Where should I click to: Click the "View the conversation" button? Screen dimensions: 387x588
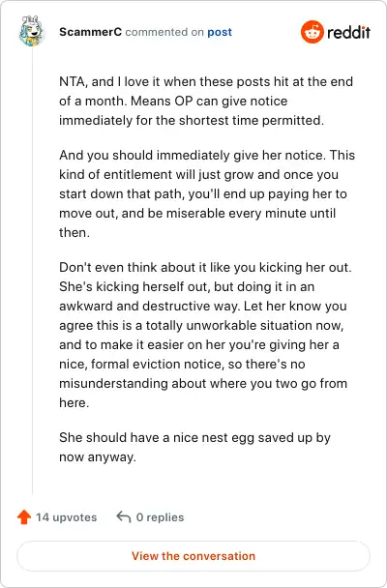[193, 556]
